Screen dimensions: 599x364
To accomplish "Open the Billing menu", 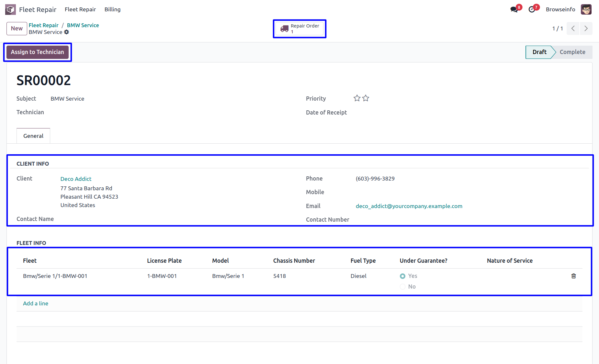I will coord(112,9).
